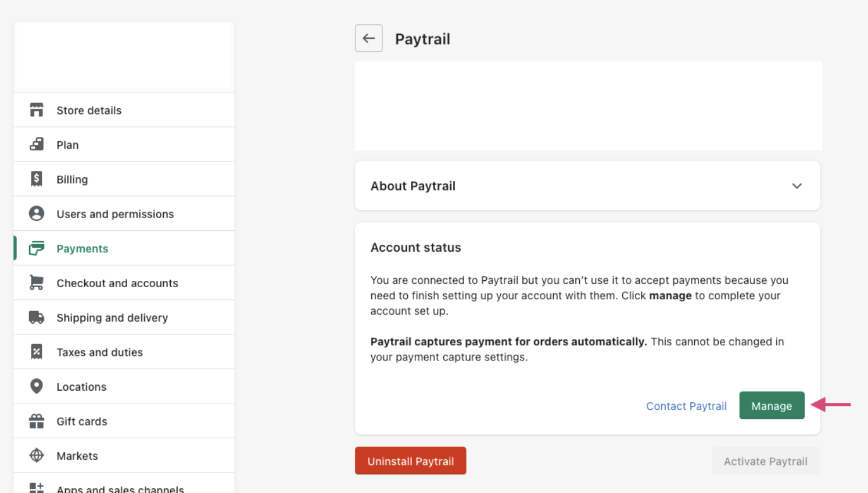
Task: Click the Checkout cart icon
Action: point(37,283)
